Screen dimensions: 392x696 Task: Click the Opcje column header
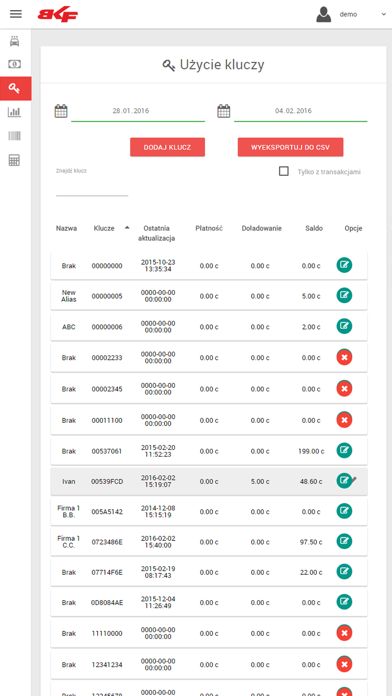pyautogui.click(x=353, y=229)
